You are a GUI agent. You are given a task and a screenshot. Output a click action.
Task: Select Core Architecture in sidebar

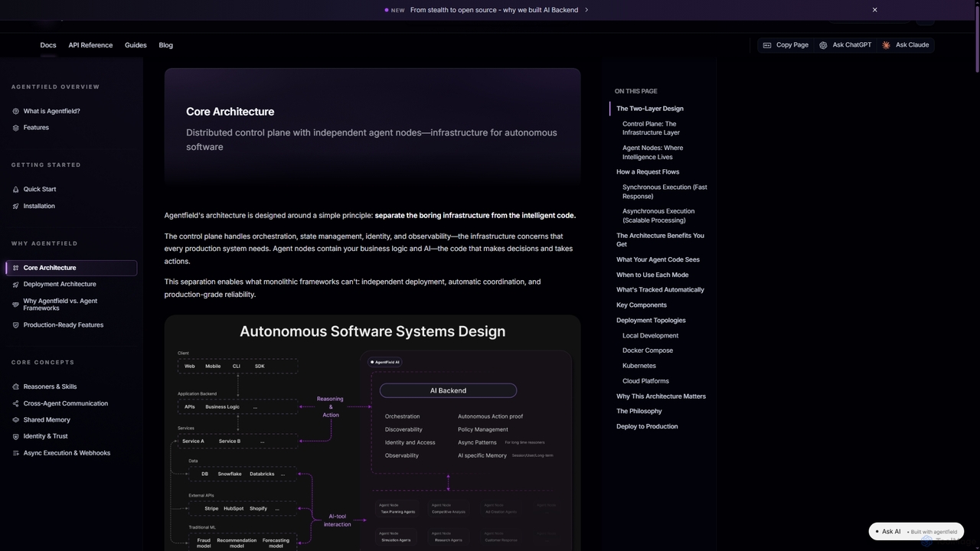pos(71,268)
